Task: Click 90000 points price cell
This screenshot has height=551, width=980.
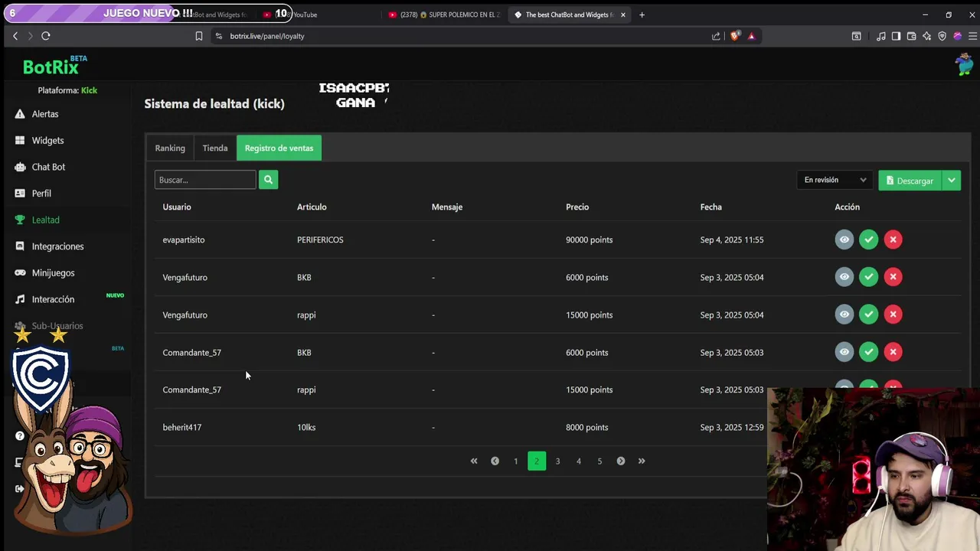Action: coord(590,240)
